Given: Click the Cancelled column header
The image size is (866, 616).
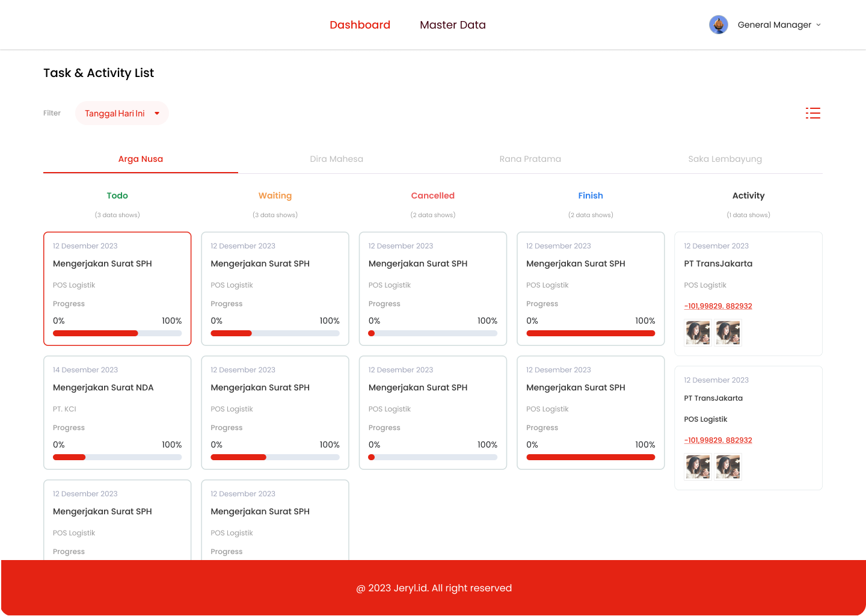Looking at the screenshot, I should coord(432,196).
